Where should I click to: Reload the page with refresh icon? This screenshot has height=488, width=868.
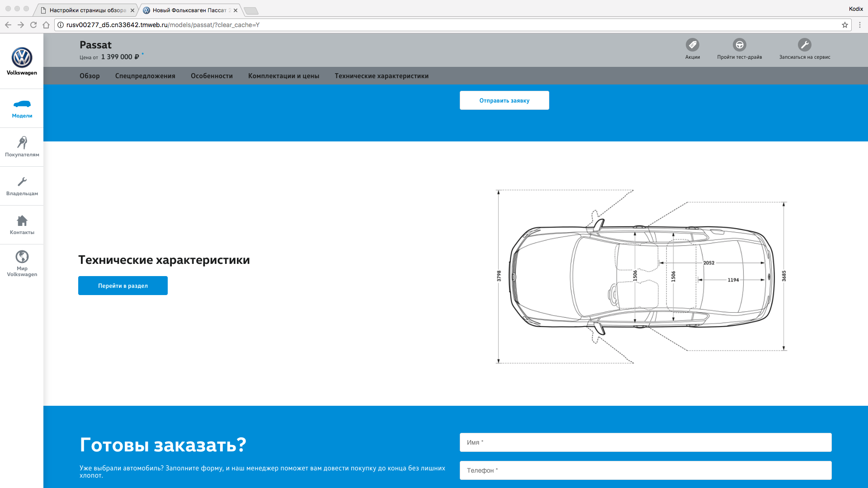tap(33, 25)
